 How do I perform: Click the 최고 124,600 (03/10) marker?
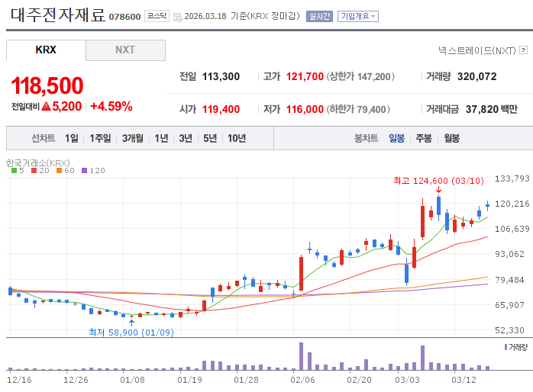click(438, 181)
